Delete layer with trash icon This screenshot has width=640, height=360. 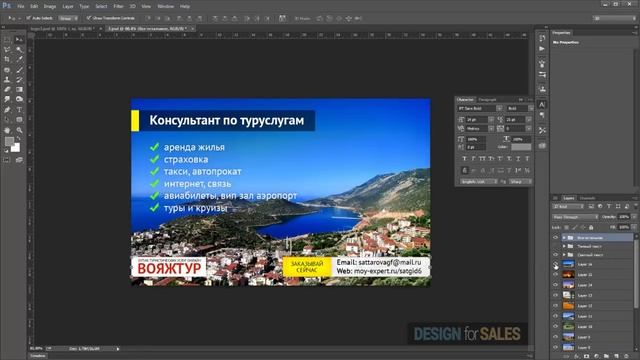pyautogui.click(x=627, y=356)
